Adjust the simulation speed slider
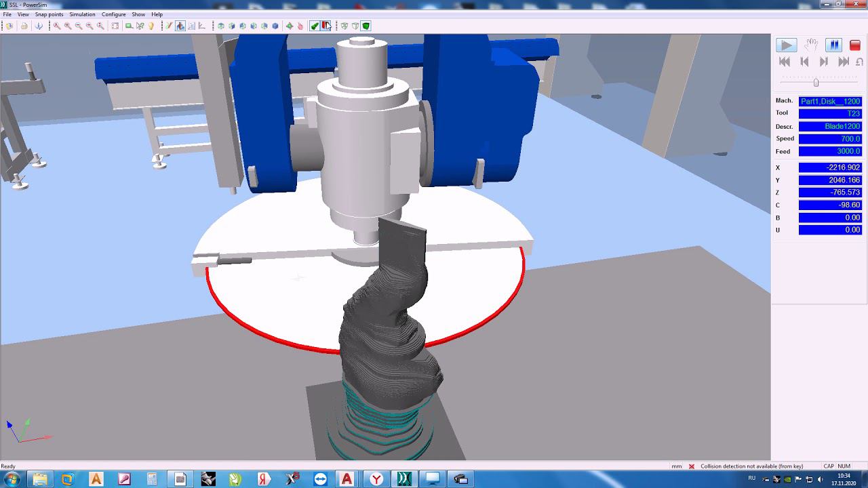This screenshot has height=488, width=868. coord(816,81)
